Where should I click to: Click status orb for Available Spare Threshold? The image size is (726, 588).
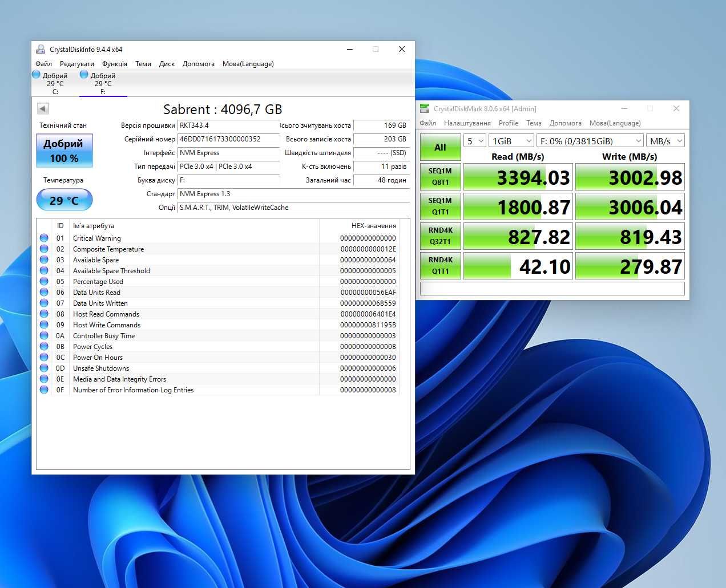tap(44, 270)
